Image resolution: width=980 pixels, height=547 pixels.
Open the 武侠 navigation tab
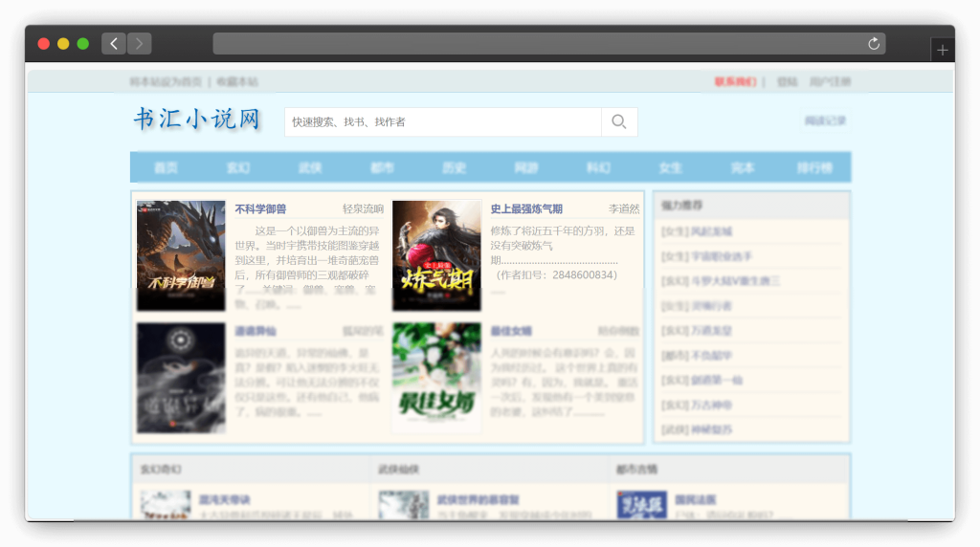coord(310,168)
